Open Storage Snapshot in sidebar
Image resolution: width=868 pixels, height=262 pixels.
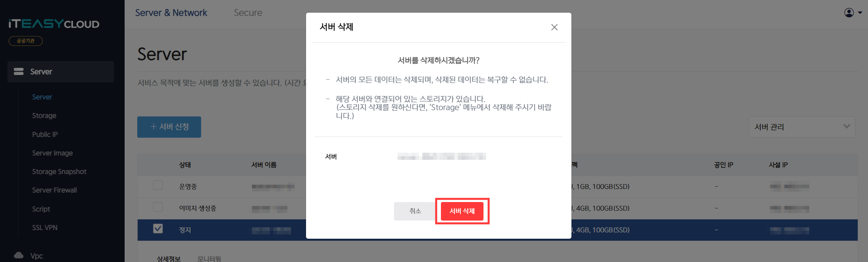coord(59,172)
